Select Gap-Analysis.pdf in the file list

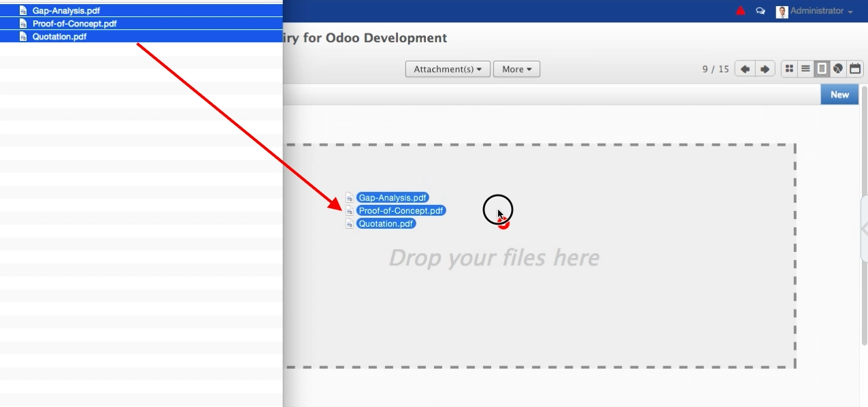(66, 11)
